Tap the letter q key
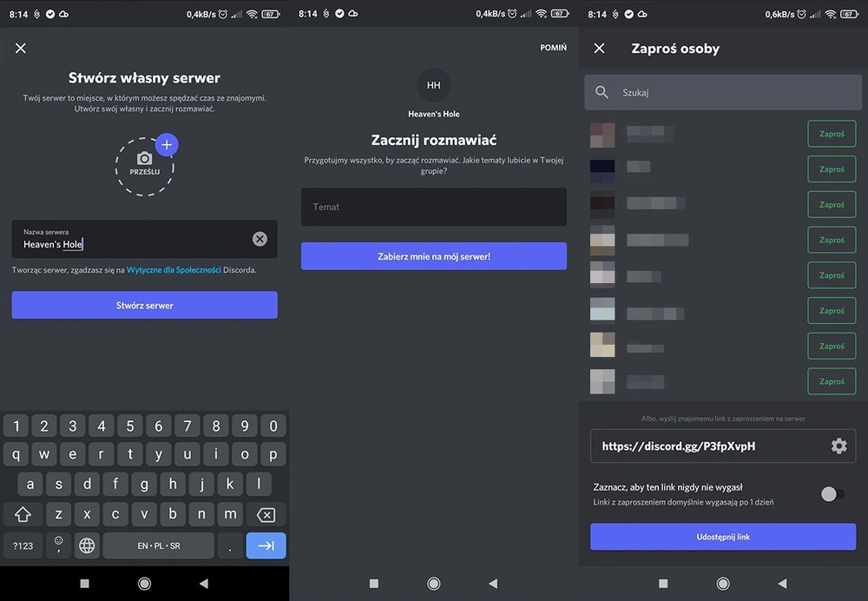This screenshot has height=601, width=868. [16, 454]
